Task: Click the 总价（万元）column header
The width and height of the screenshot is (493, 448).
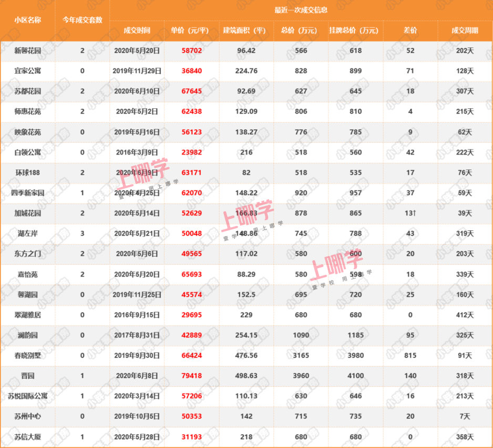Action: (x=301, y=30)
